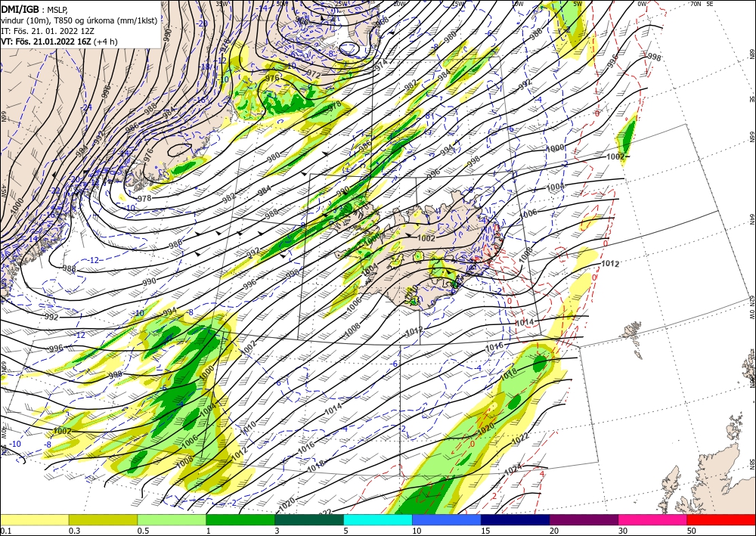The image size is (756, 536).
Task: Pick the blue 10–15 legend swatch
Action: click(x=447, y=519)
